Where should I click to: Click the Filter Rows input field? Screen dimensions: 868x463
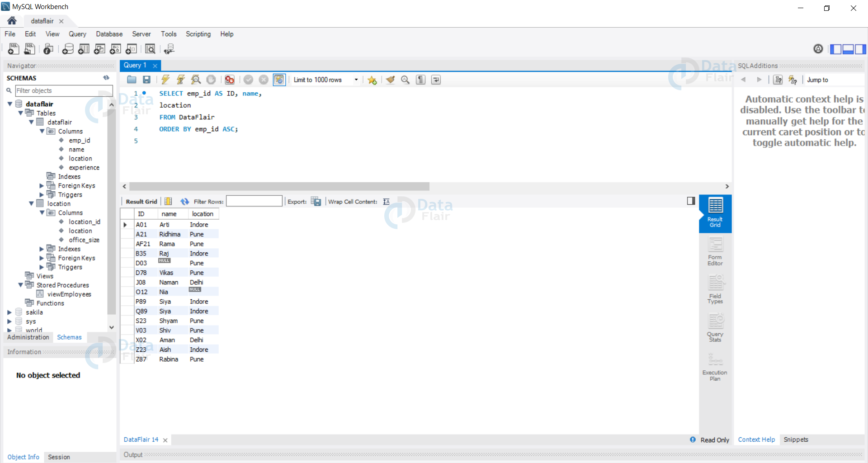click(254, 201)
